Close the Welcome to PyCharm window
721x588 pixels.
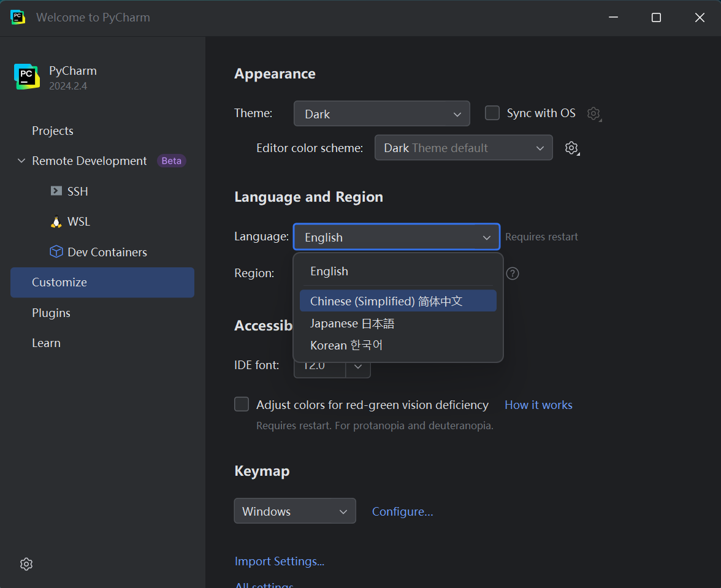pyautogui.click(x=700, y=17)
